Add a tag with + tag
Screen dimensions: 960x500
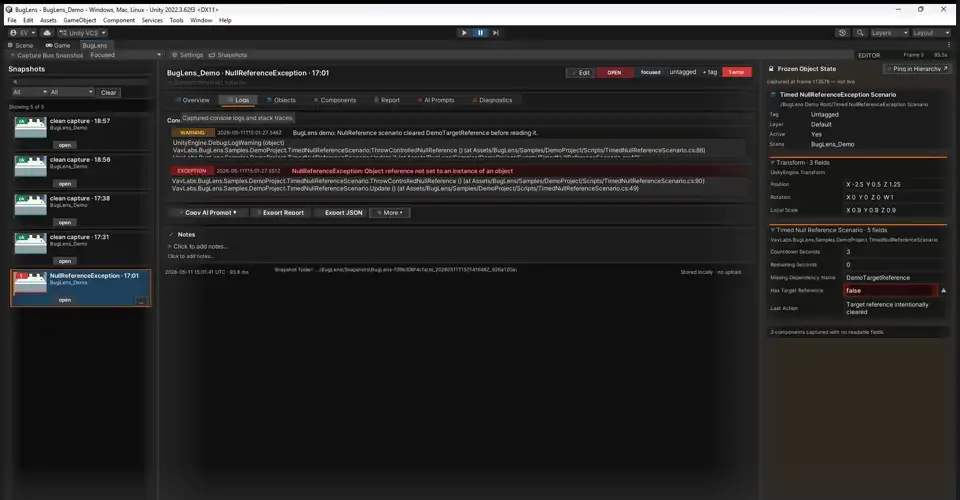click(x=710, y=72)
